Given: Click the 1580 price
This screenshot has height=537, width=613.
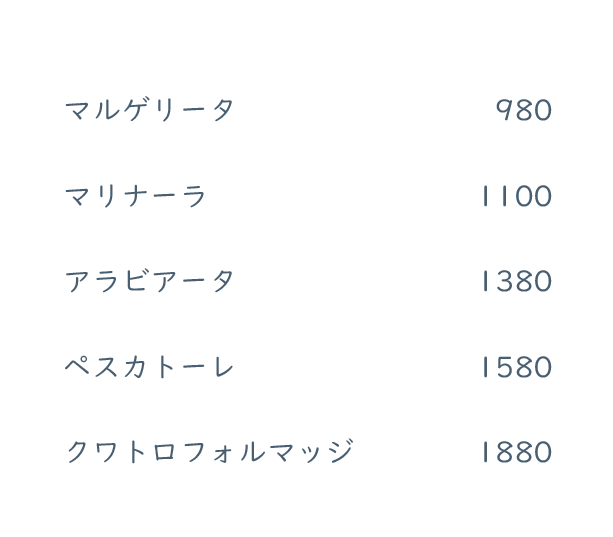Looking at the screenshot, I should click(516, 368).
